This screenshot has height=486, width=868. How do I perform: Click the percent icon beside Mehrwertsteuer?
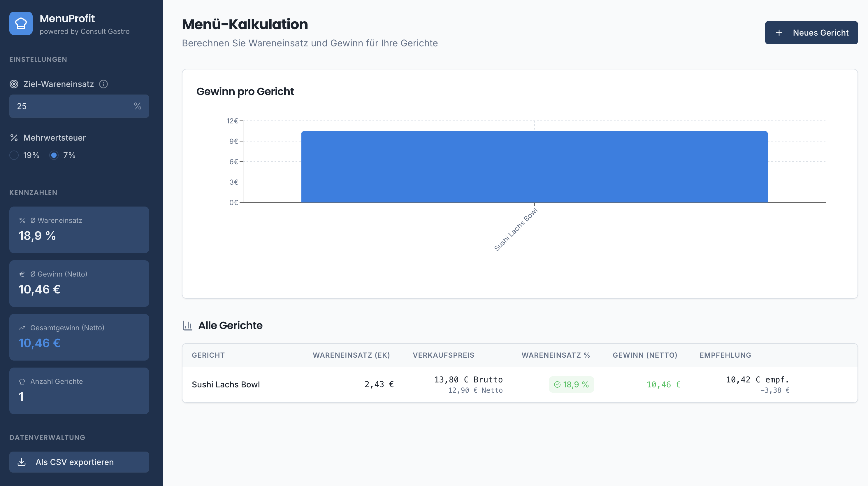(x=13, y=137)
